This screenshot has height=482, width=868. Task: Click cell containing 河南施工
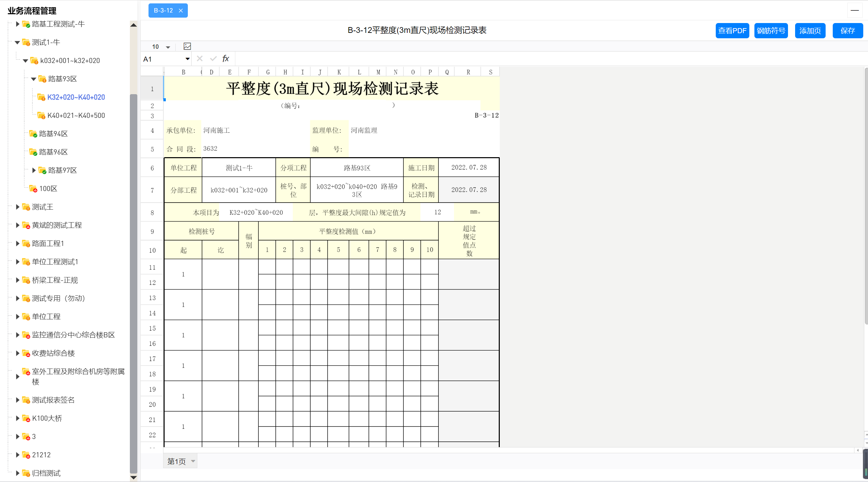click(x=256, y=130)
